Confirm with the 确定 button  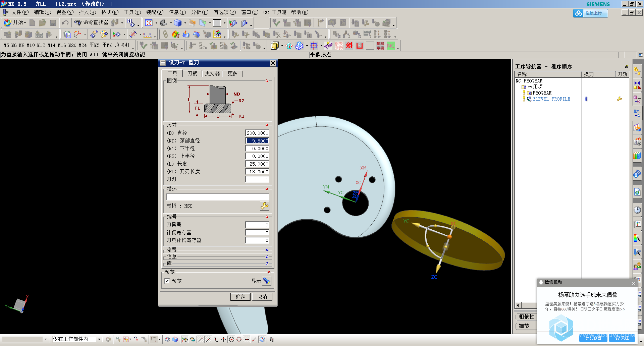240,297
